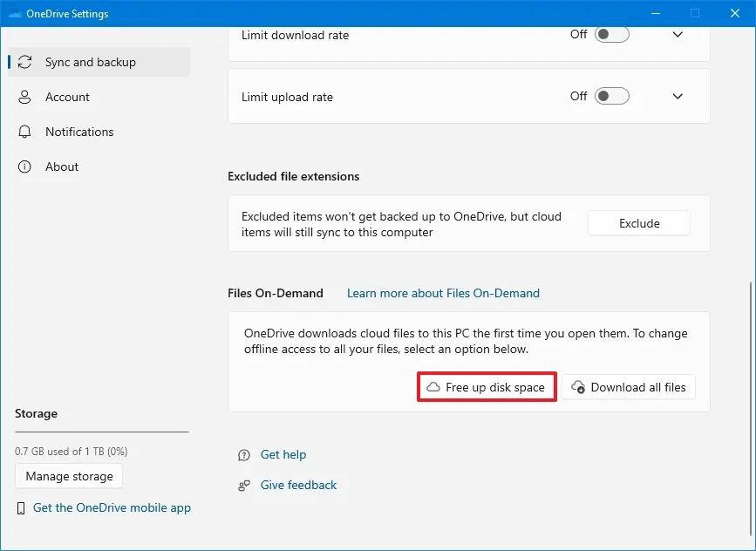
Task: Click the Manage storage button
Action: tap(68, 476)
